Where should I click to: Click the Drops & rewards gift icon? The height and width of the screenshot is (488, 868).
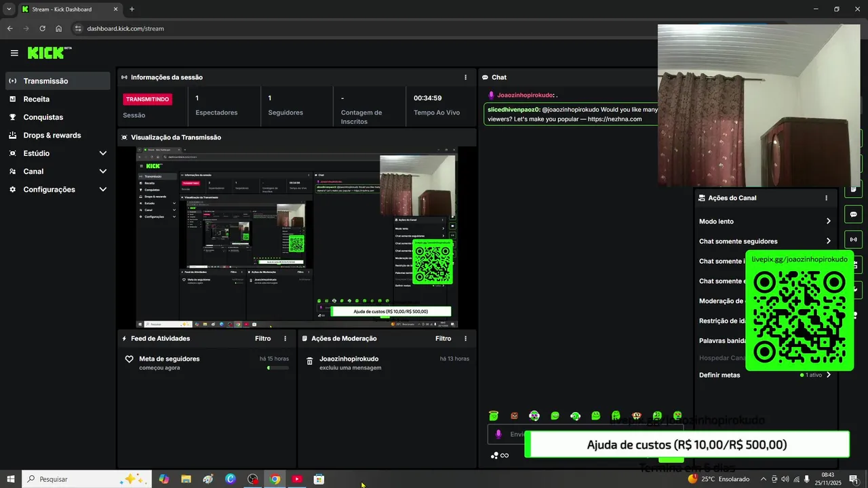[12, 135]
